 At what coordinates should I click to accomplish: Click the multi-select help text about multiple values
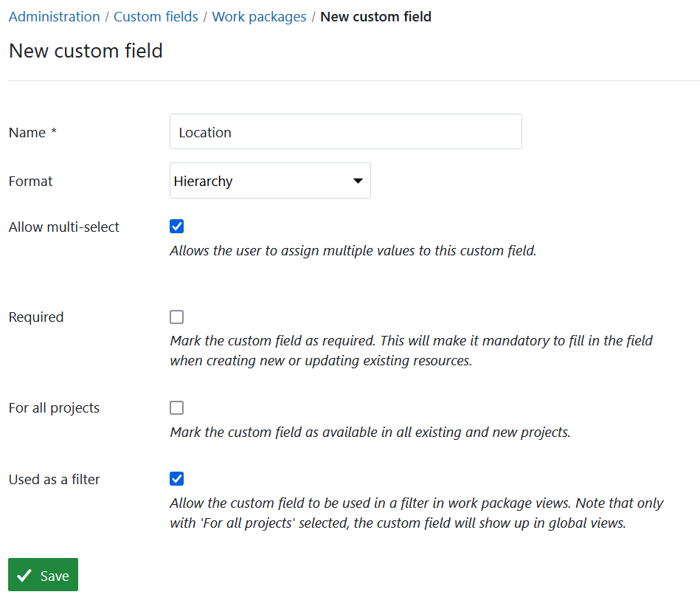coord(353,251)
